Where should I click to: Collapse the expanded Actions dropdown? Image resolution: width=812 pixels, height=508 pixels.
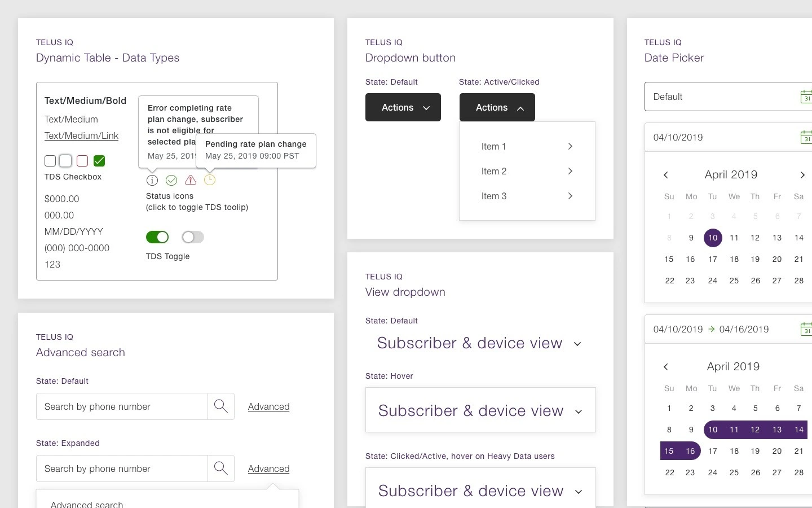[497, 107]
